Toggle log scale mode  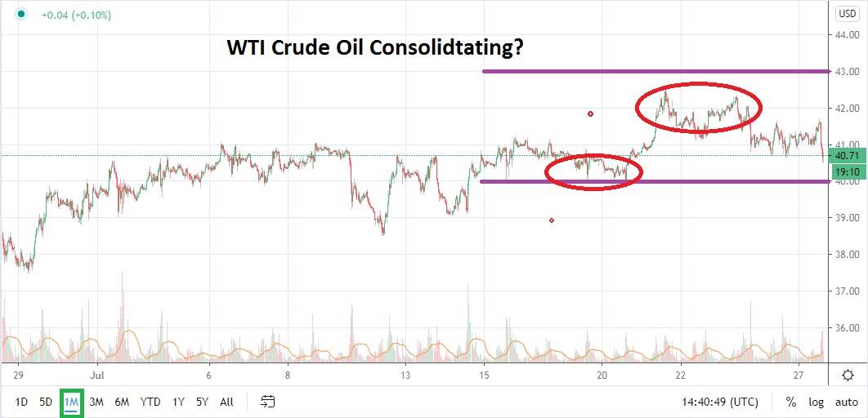[x=817, y=402]
